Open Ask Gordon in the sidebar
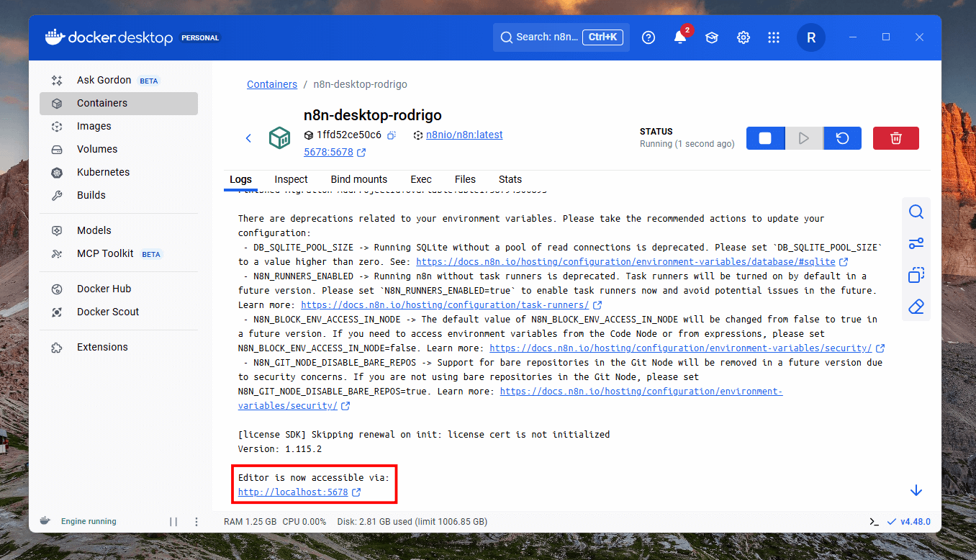Viewport: 976px width, 560px height. pos(119,81)
